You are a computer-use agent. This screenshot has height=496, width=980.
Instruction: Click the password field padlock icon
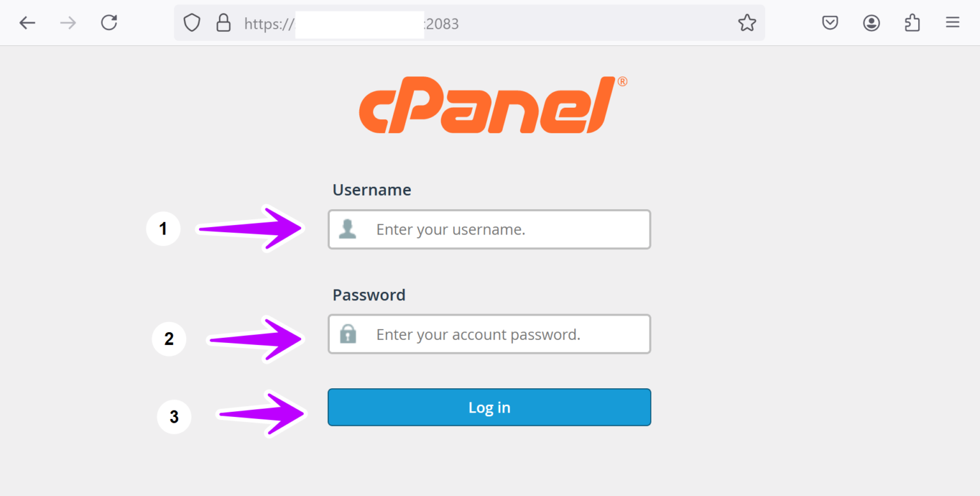click(348, 334)
